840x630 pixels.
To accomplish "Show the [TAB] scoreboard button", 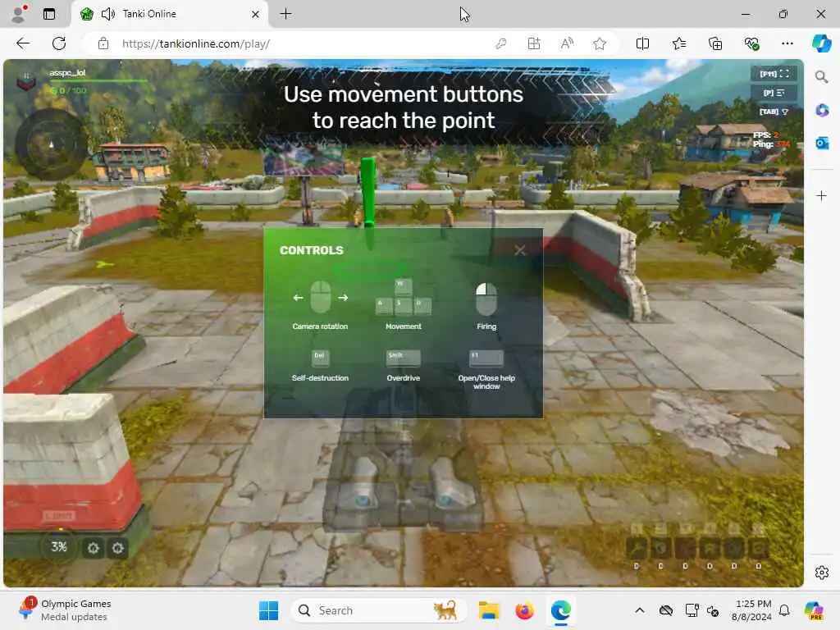I will (774, 112).
